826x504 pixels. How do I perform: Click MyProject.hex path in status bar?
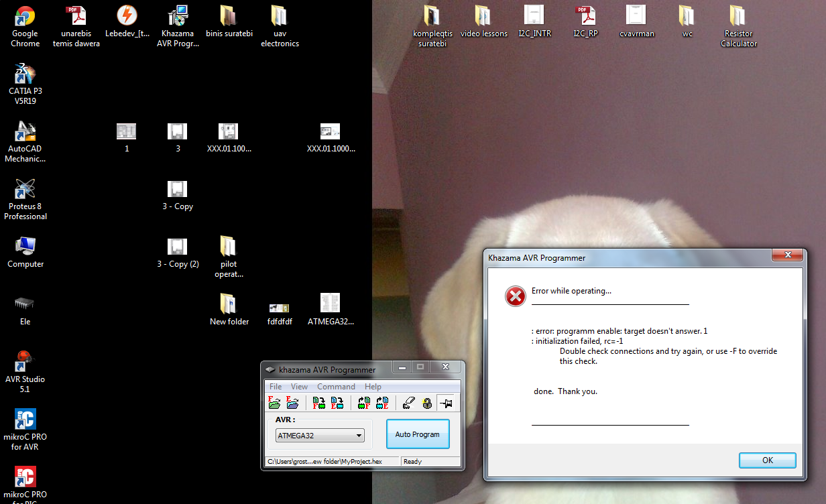tap(324, 461)
